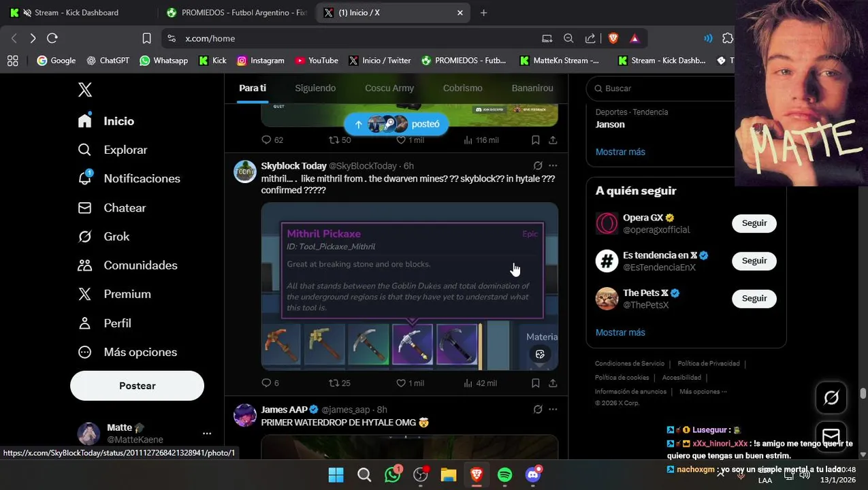
Task: Open Política de Privacidad link
Action: (709, 363)
